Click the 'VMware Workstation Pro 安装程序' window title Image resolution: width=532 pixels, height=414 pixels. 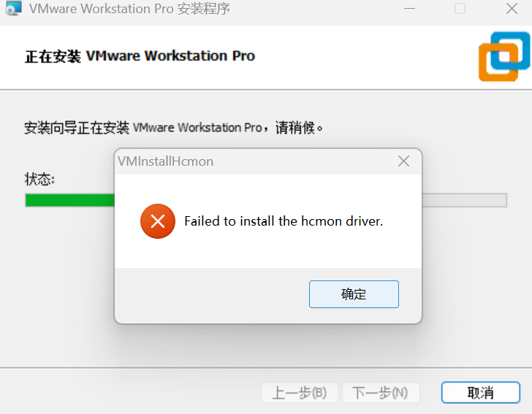(x=129, y=9)
